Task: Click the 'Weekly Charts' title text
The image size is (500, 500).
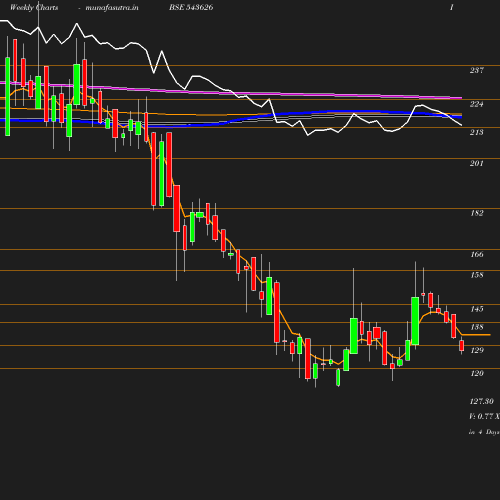Action: coord(34,7)
